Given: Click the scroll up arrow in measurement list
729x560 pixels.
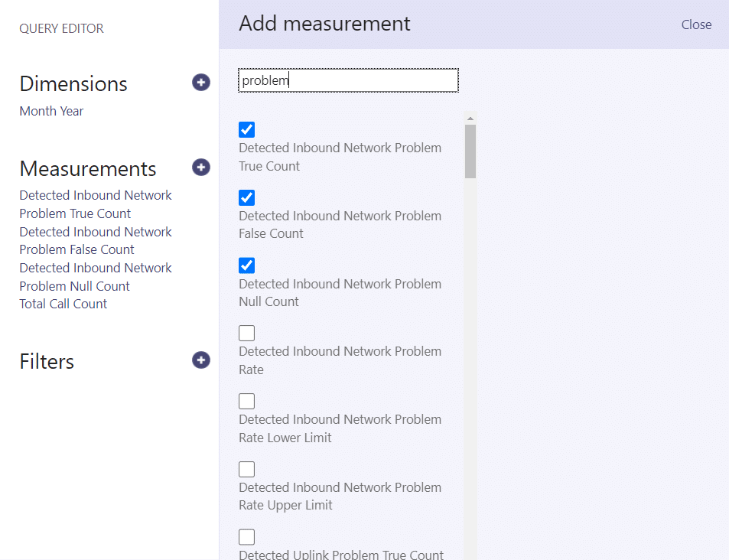Looking at the screenshot, I should (470, 119).
